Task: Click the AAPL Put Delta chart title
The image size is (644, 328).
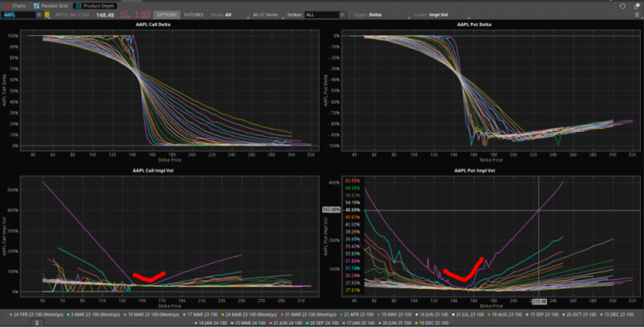Action: [474, 24]
